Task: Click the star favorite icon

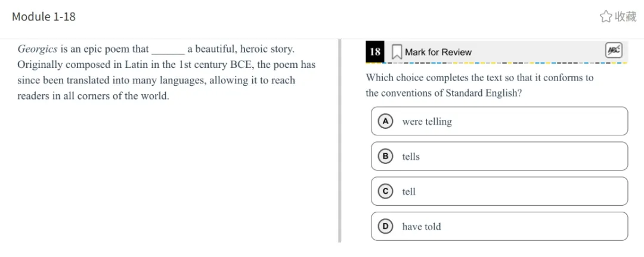Action: point(606,17)
